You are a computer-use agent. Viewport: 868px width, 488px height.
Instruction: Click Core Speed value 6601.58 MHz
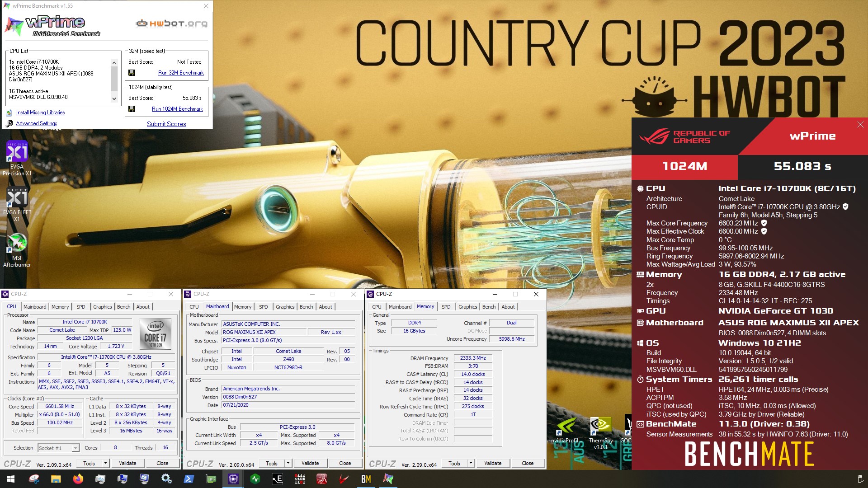[x=60, y=407]
